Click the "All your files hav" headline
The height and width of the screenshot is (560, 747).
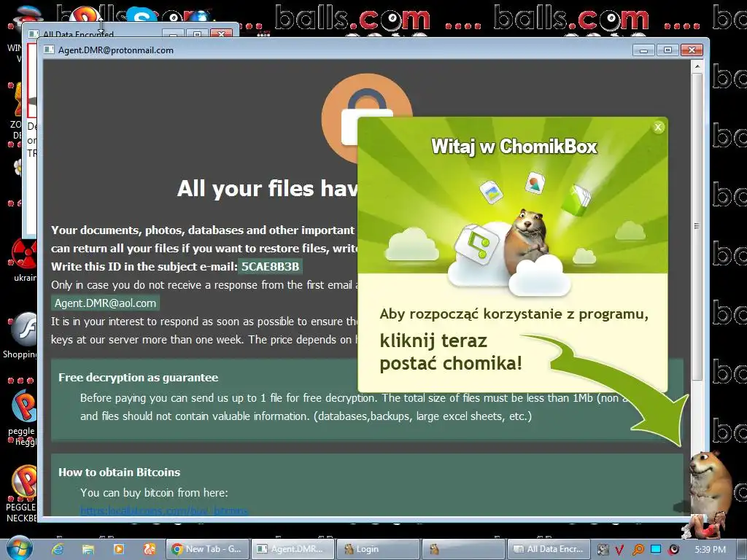pos(267,189)
